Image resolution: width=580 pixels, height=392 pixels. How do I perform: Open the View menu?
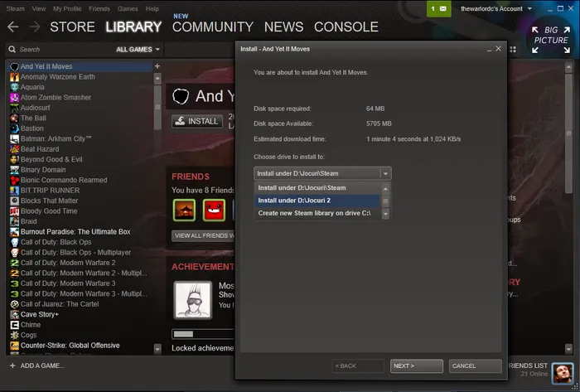pos(39,8)
